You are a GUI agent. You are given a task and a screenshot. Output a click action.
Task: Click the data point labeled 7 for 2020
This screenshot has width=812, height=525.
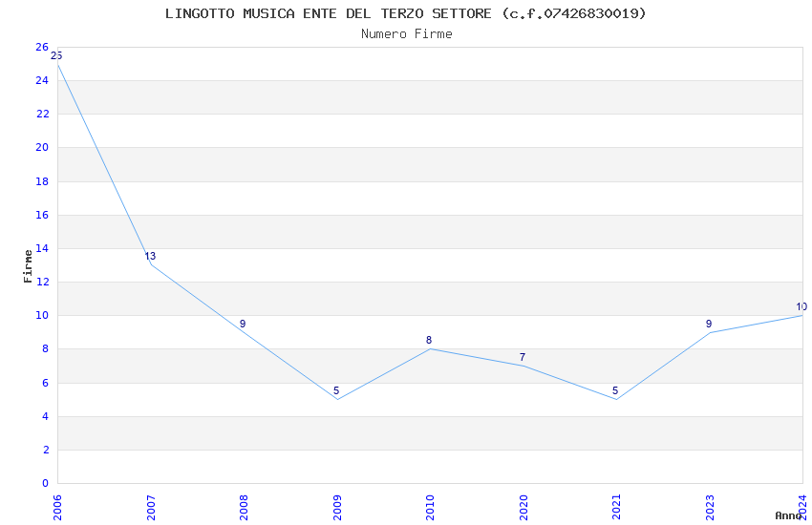tap(523, 357)
